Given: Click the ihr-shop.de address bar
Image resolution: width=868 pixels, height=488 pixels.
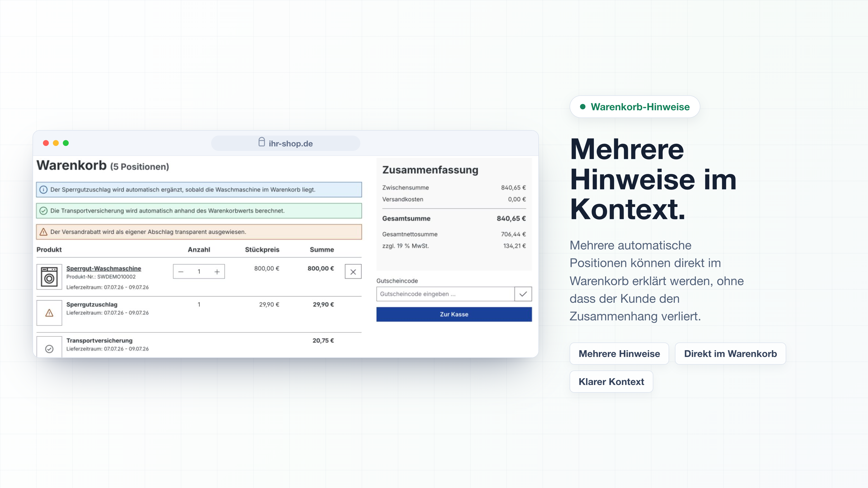Looking at the screenshot, I should tap(285, 143).
